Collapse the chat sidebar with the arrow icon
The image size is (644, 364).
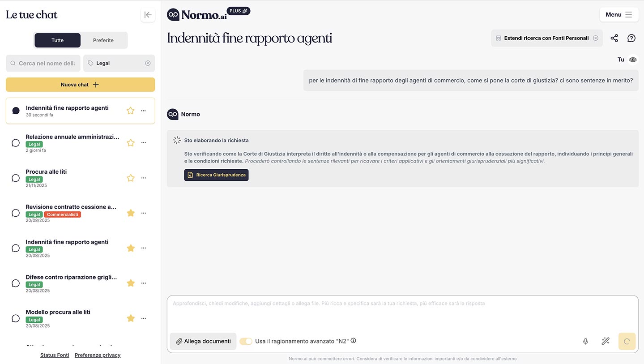point(148,15)
